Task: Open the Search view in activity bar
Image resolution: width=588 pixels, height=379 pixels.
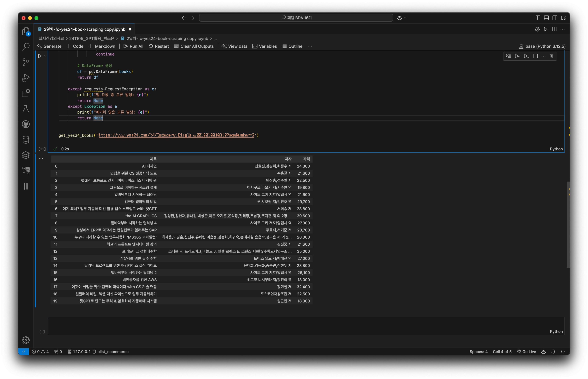Action: point(26,46)
